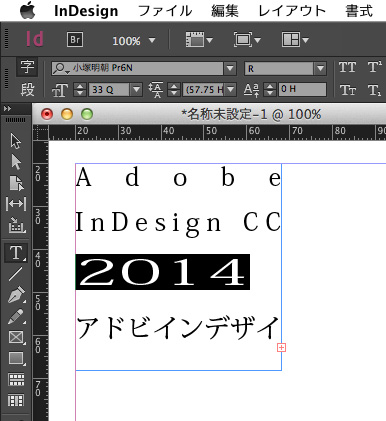Select the Page tool
Viewport: 386px width, 421px height.
coord(16,183)
